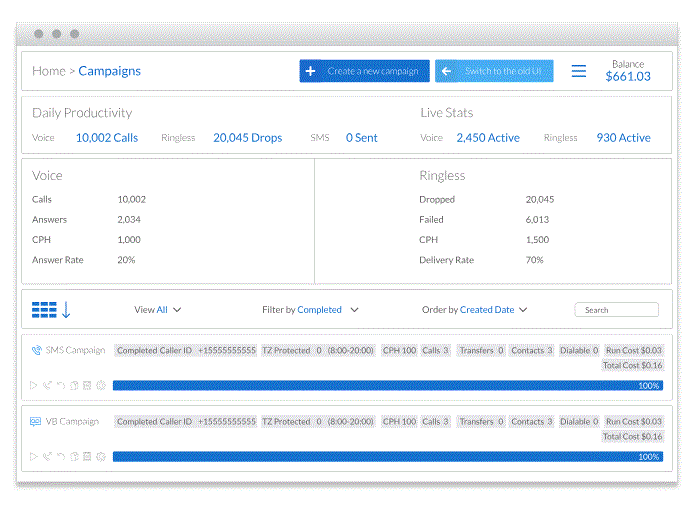The height and width of the screenshot is (508, 698).
Task: Click the $661.03 balance amount
Action: click(x=628, y=77)
